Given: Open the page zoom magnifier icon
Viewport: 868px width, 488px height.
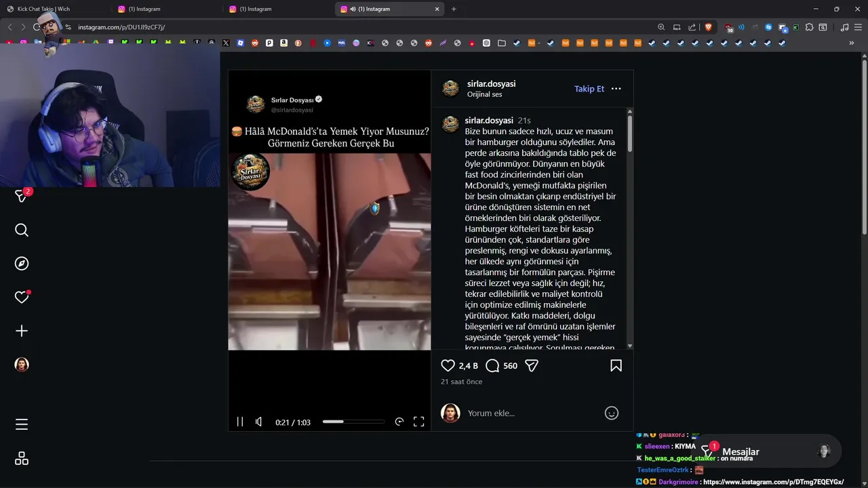Looking at the screenshot, I should [x=661, y=27].
